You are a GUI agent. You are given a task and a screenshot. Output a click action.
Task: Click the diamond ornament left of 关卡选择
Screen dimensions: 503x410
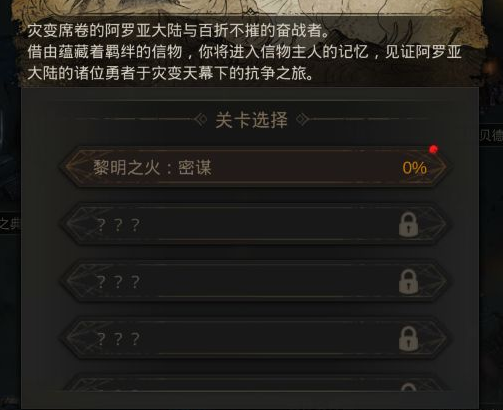(200, 120)
